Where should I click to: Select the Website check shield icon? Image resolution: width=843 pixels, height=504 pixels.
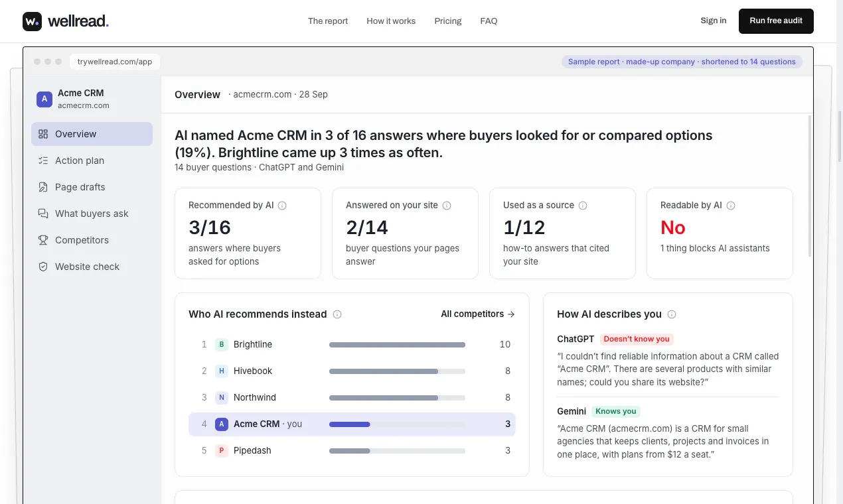click(x=43, y=267)
